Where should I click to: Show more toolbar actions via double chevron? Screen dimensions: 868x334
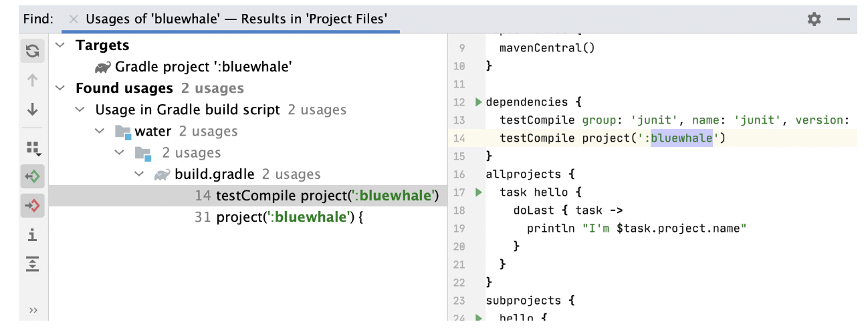33,310
